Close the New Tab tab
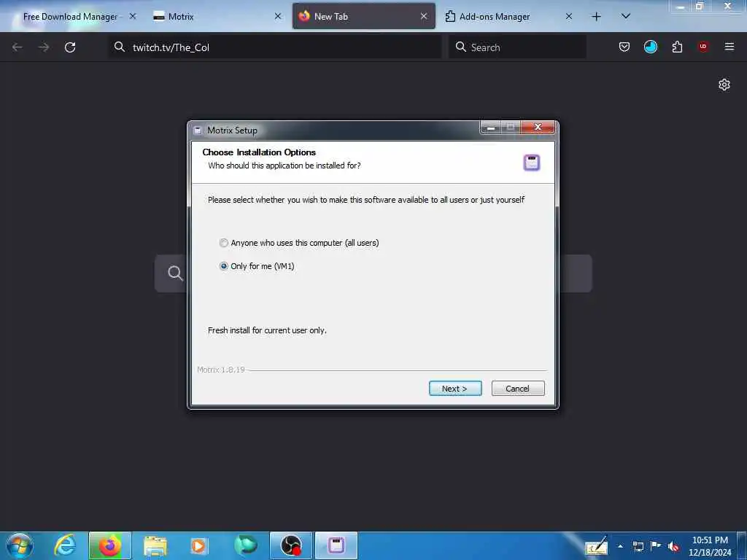Viewport: 747px width, 560px height. pyautogui.click(x=424, y=17)
